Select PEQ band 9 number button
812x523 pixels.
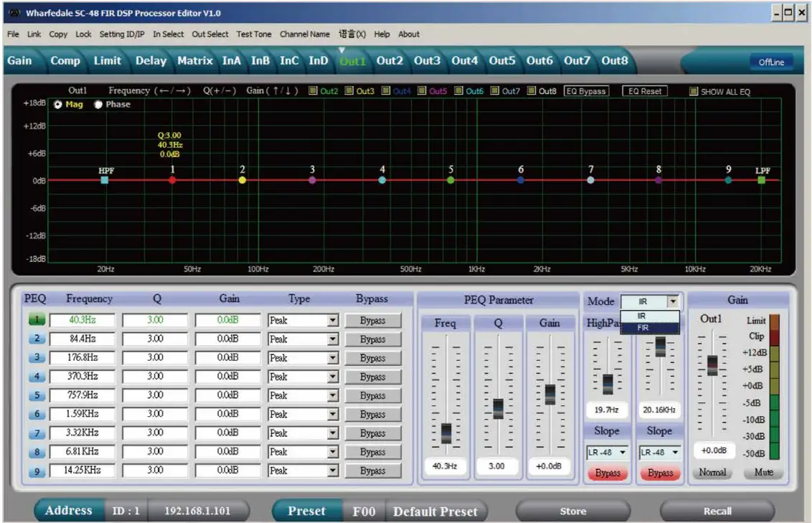coord(37,471)
